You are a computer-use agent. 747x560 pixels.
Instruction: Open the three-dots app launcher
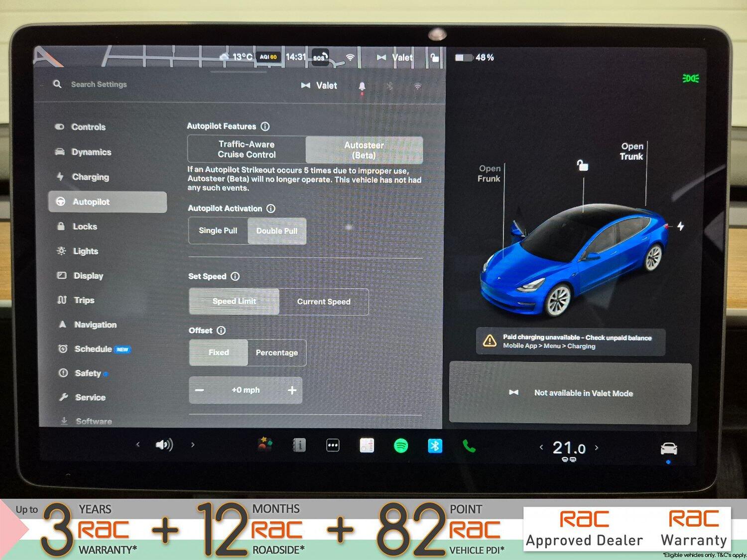(x=333, y=446)
